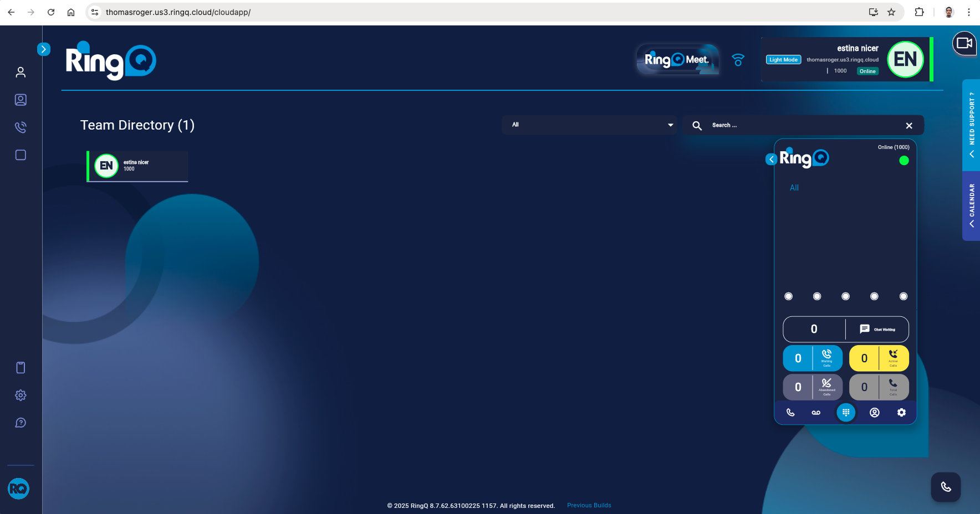Image resolution: width=980 pixels, height=514 pixels.
Task: Click the Online (1000) label in the softphone
Action: pyautogui.click(x=894, y=147)
